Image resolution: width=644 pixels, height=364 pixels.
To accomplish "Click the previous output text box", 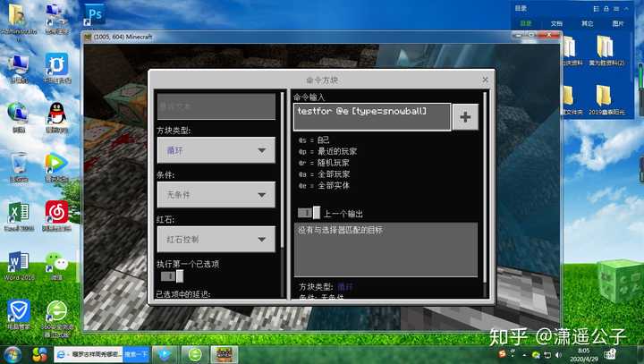I will pos(386,250).
